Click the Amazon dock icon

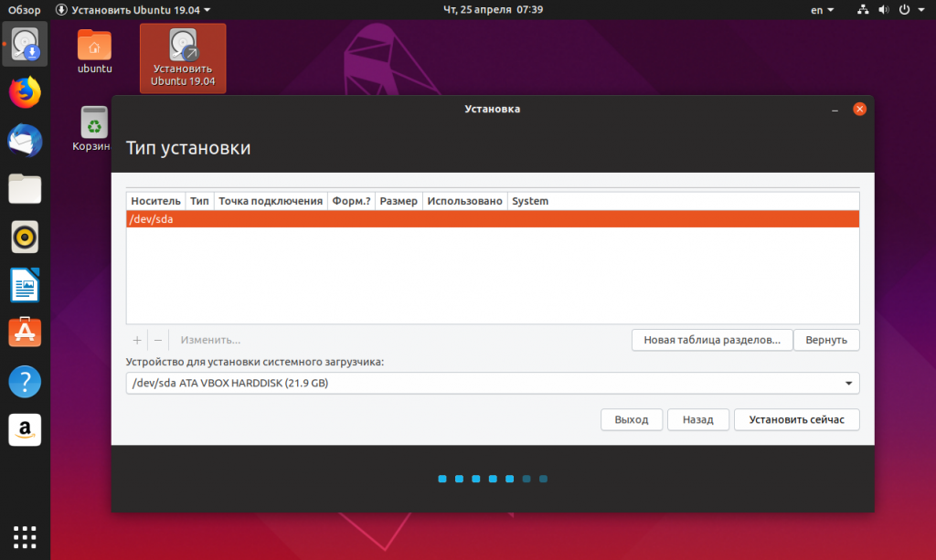25,429
